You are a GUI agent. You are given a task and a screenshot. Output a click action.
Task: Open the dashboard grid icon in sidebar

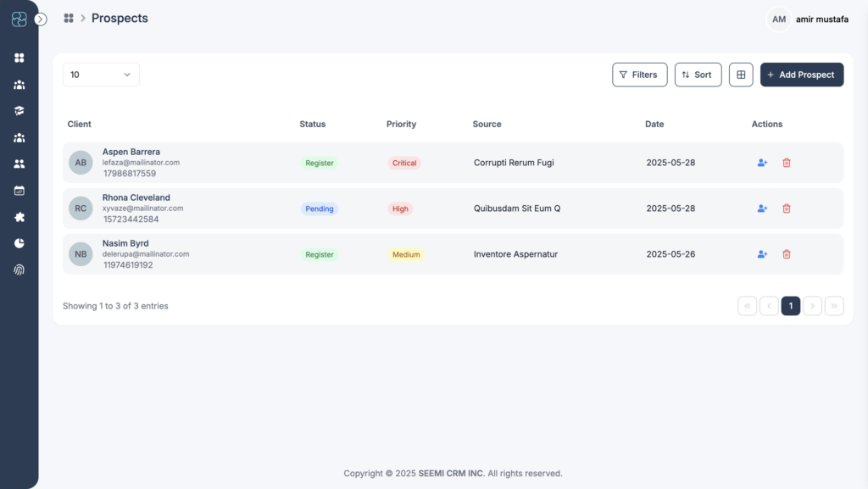coord(19,58)
